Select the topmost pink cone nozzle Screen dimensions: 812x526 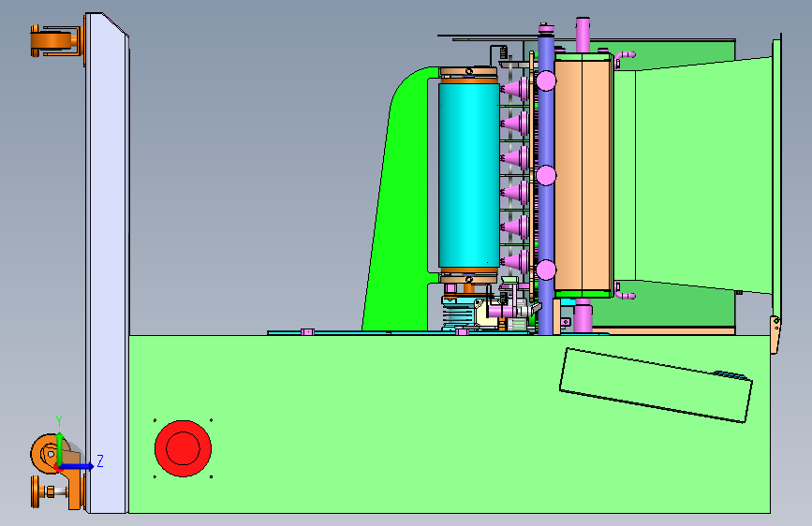pos(516,88)
